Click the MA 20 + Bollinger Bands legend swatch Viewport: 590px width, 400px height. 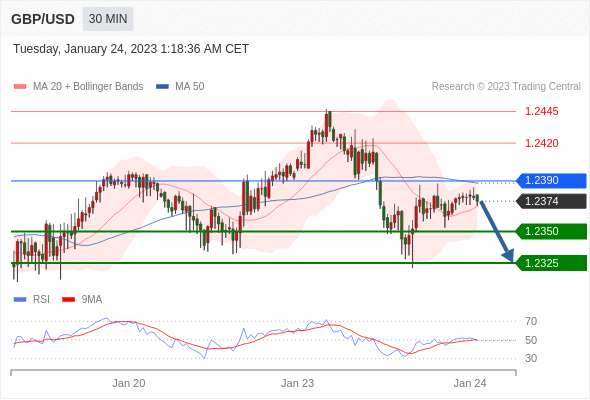[20, 87]
